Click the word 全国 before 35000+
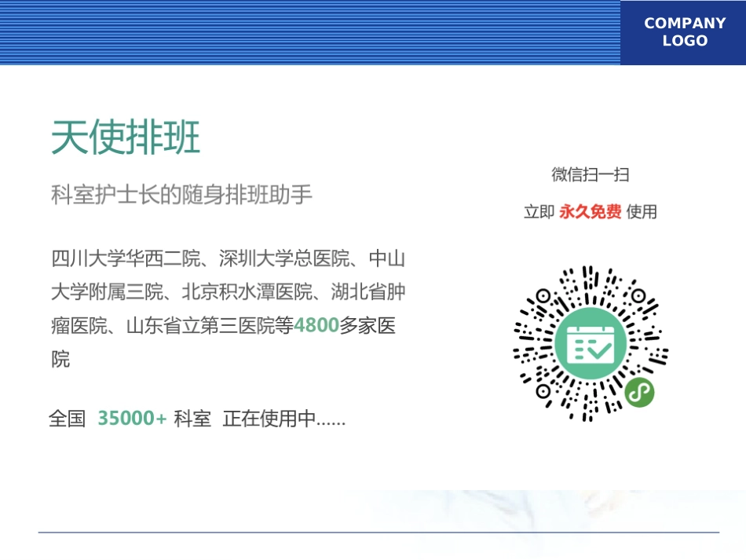The image size is (746, 560). coord(67,418)
